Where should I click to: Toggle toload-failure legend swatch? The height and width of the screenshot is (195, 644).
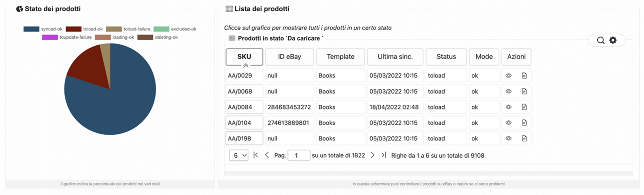[x=113, y=29]
